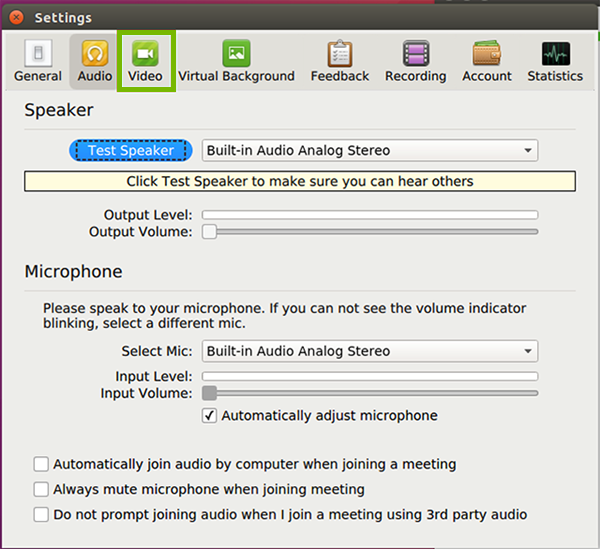Click the Input Volume label
The width and height of the screenshot is (600, 549).
(146, 393)
